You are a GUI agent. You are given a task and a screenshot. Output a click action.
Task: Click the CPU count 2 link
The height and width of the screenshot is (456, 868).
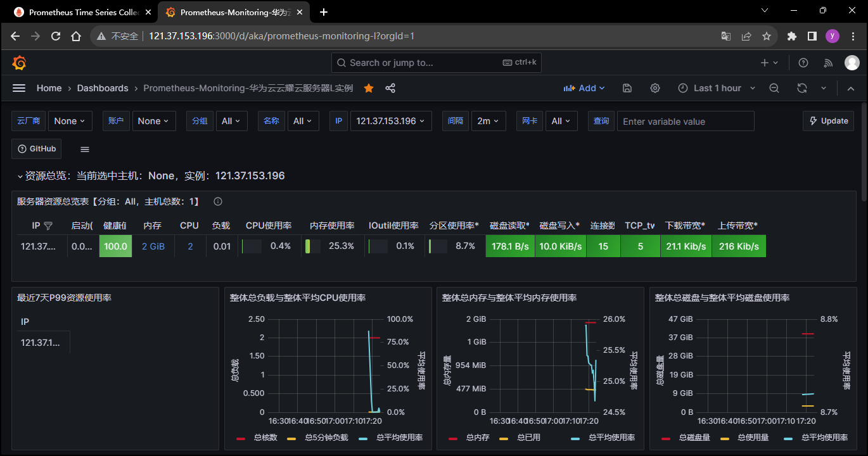(x=190, y=246)
